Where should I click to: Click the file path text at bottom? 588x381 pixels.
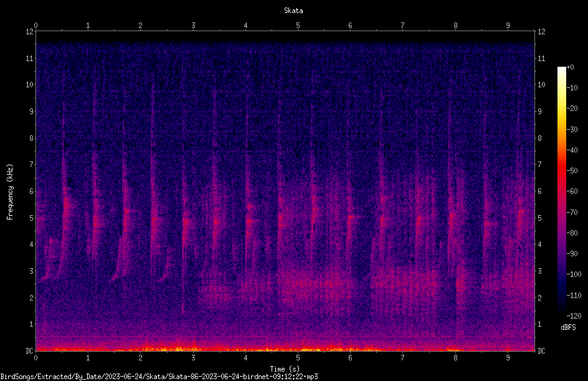159,377
